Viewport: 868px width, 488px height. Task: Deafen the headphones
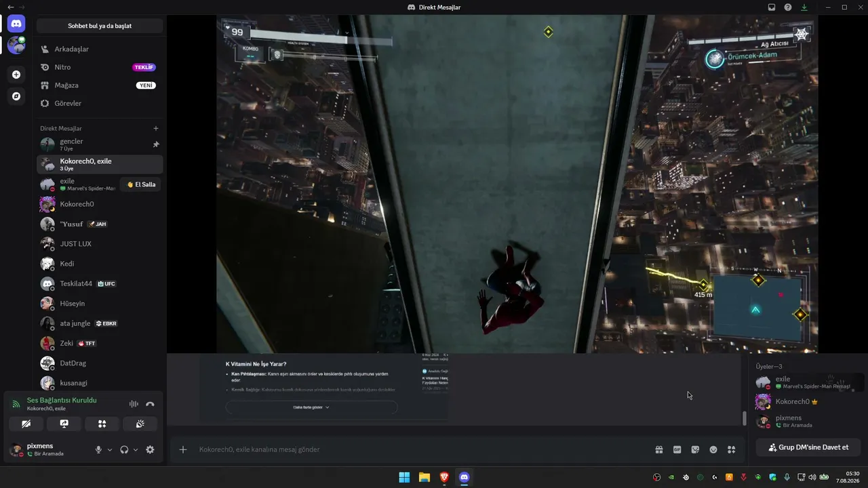(x=124, y=449)
